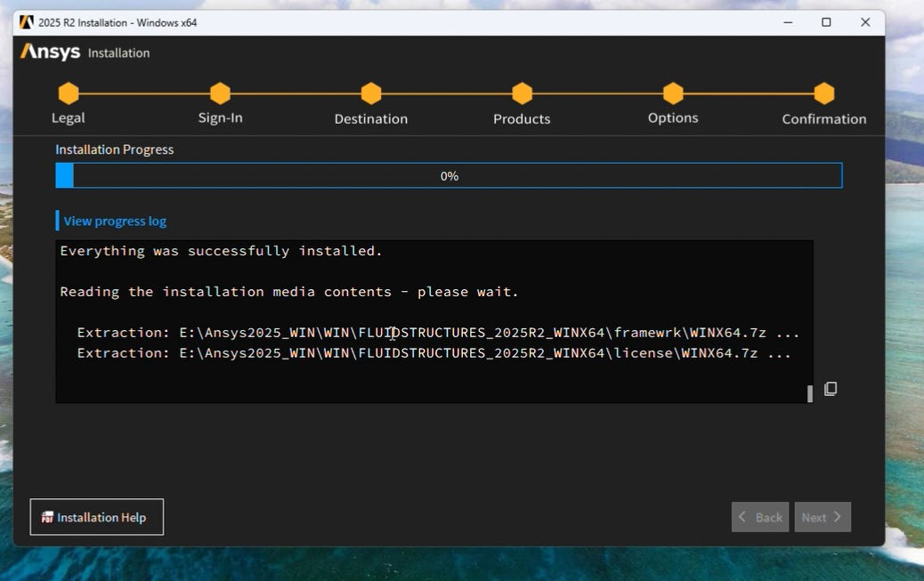Maximize the installer window
This screenshot has height=581, width=924.
point(826,22)
